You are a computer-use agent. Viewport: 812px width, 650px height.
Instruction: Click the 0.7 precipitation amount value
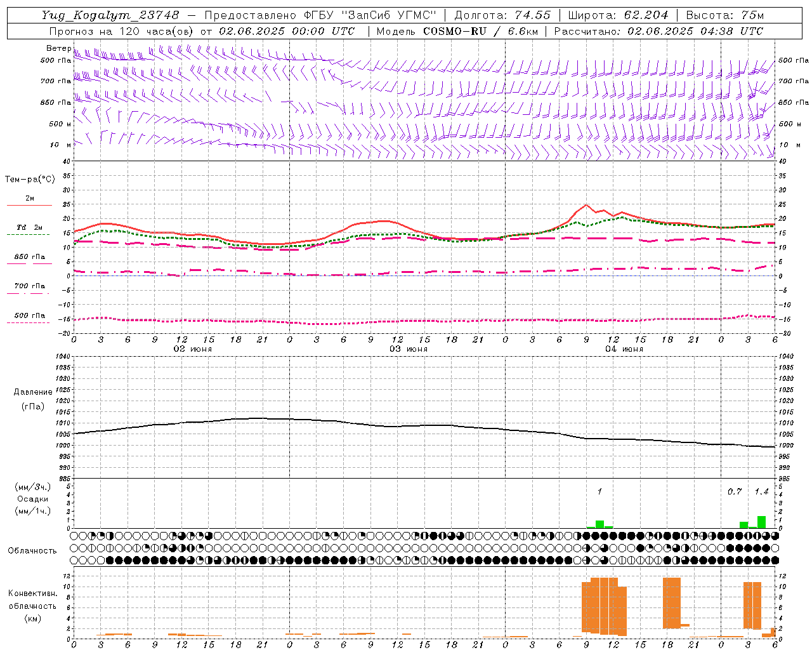734,491
